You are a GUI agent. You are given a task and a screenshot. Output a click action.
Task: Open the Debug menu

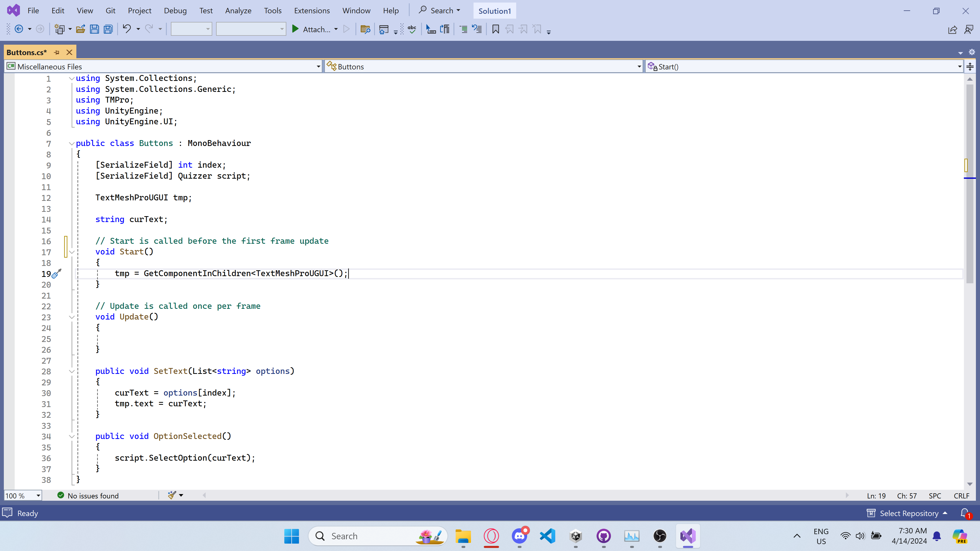[175, 11]
